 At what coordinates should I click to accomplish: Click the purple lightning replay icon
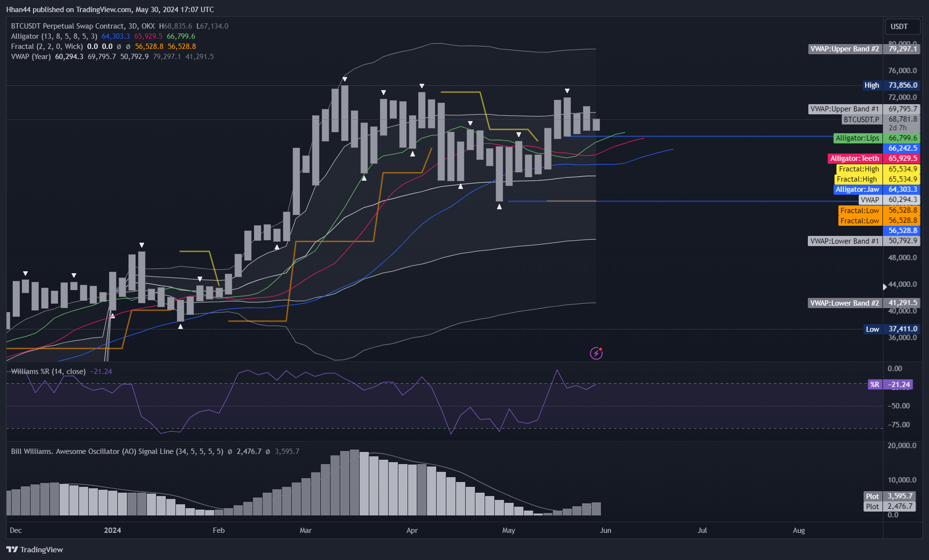click(x=596, y=353)
